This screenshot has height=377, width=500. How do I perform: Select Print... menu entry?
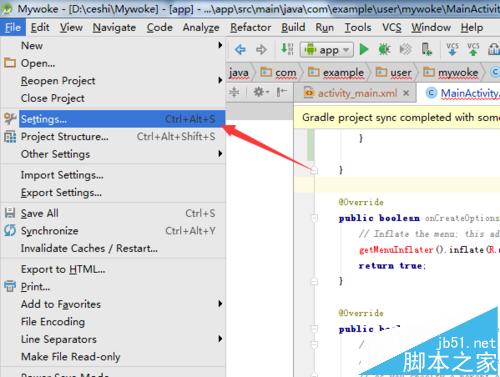(x=113, y=287)
